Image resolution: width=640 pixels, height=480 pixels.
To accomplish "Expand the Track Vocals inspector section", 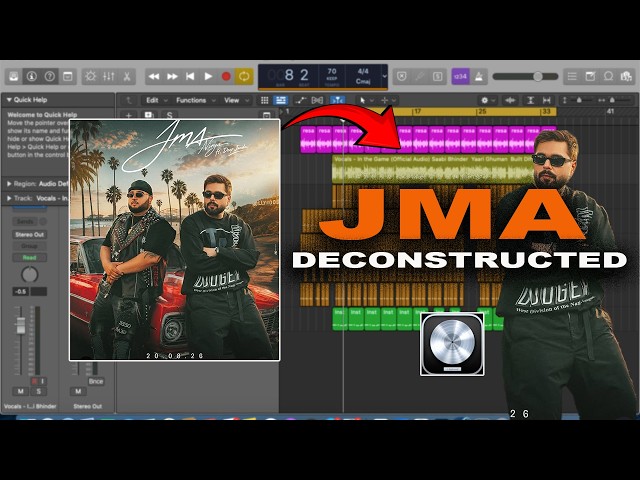I will [9, 198].
